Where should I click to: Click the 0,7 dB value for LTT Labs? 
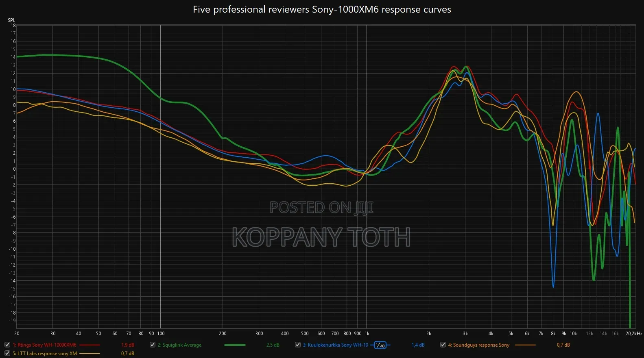(128, 354)
